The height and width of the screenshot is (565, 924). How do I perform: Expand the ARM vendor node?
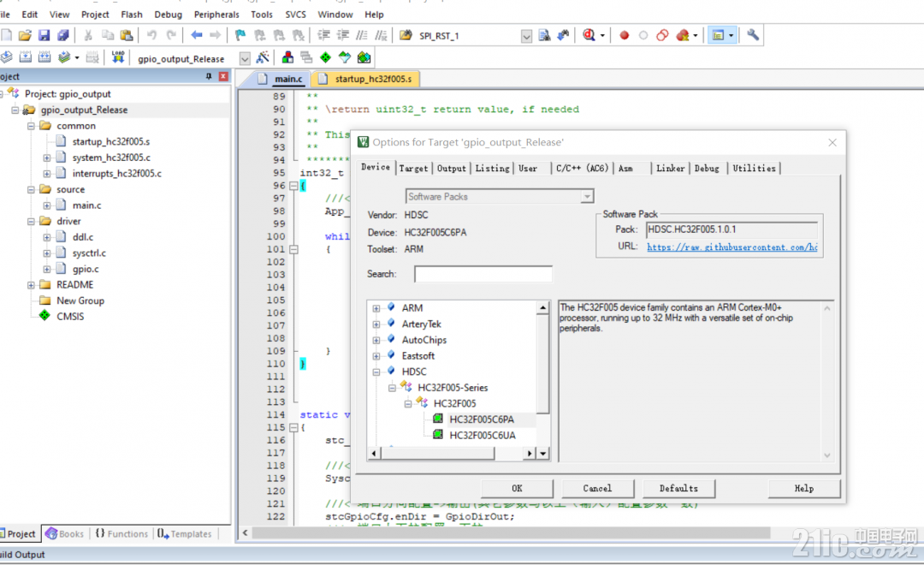click(x=376, y=308)
